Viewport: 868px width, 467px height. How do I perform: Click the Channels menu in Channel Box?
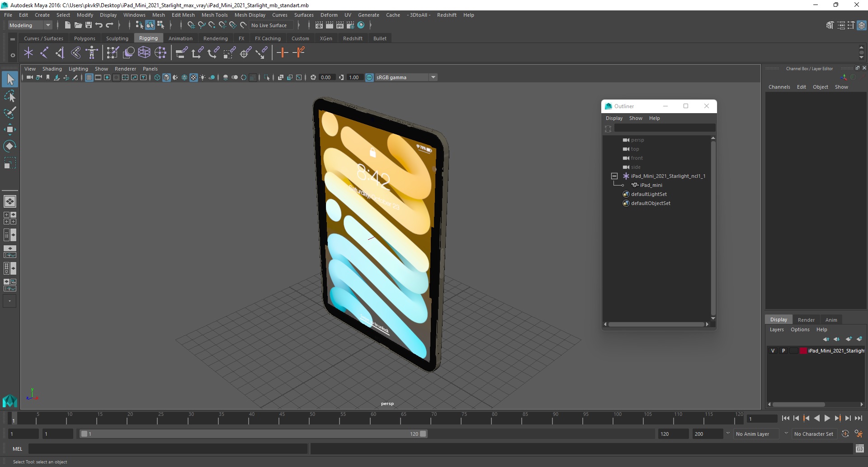pyautogui.click(x=779, y=87)
